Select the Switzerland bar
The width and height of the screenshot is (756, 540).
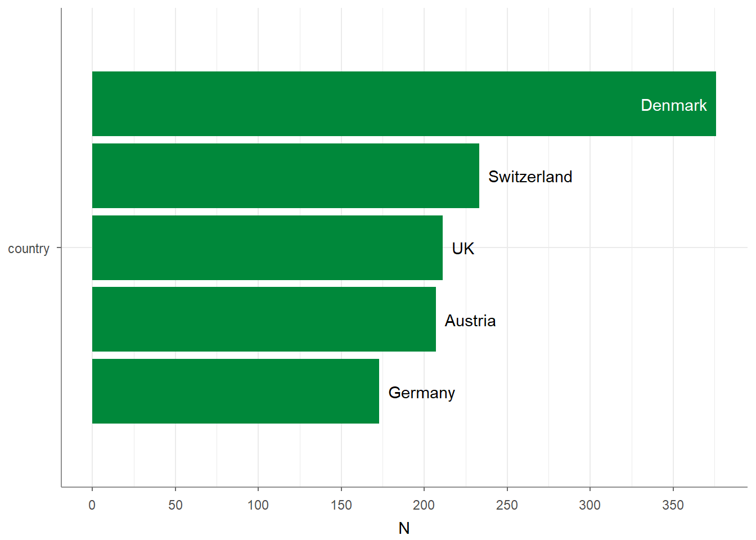point(286,175)
